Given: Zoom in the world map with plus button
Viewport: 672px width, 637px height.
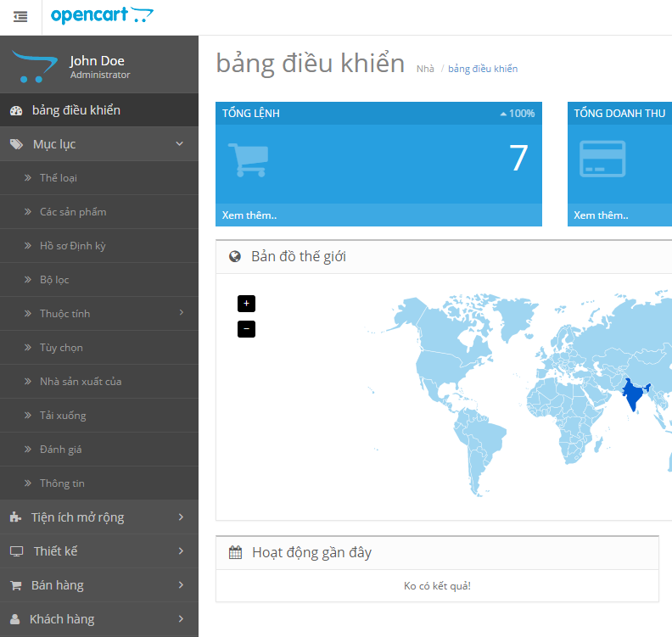Looking at the screenshot, I should (246, 304).
